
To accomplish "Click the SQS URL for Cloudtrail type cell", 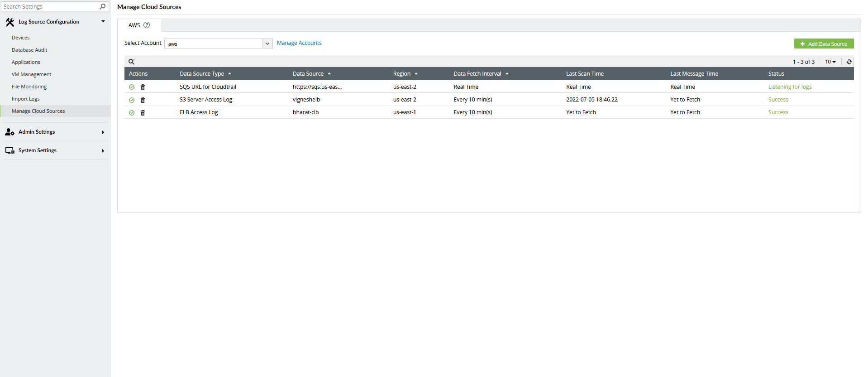I will pos(208,87).
